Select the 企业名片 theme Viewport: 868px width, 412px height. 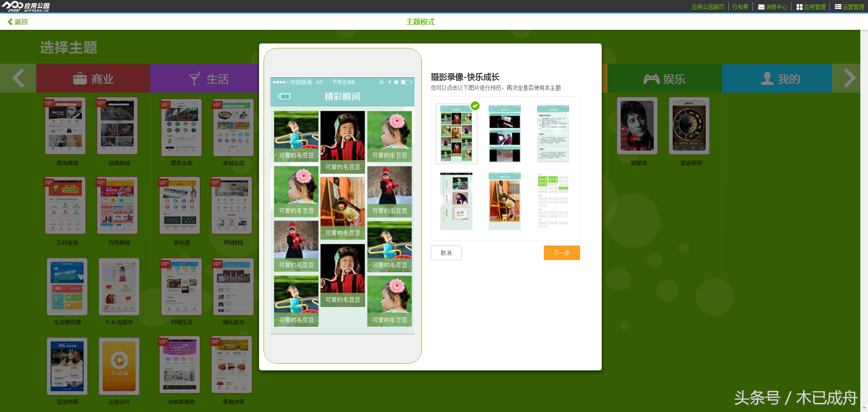[x=119, y=366]
